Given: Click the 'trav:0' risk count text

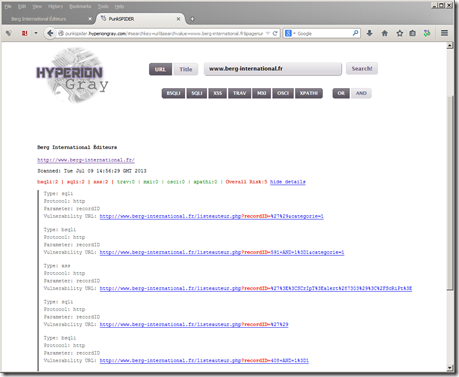Looking at the screenshot, I should (126, 182).
